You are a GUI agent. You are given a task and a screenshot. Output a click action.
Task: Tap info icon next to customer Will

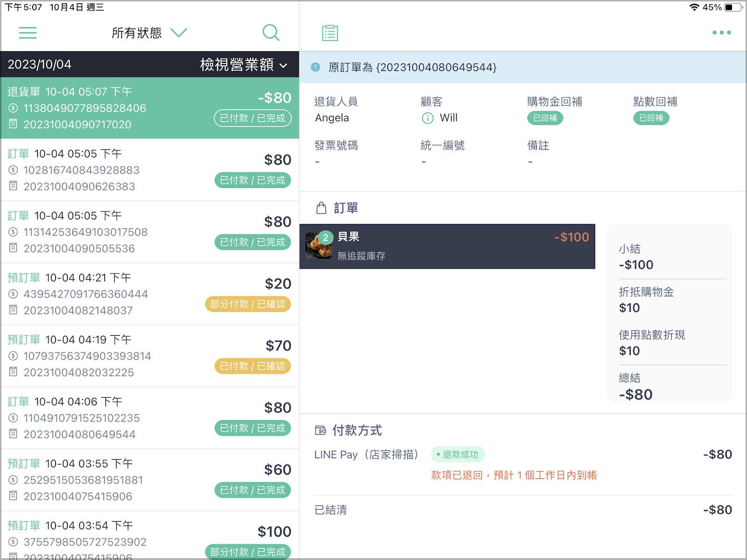(428, 118)
